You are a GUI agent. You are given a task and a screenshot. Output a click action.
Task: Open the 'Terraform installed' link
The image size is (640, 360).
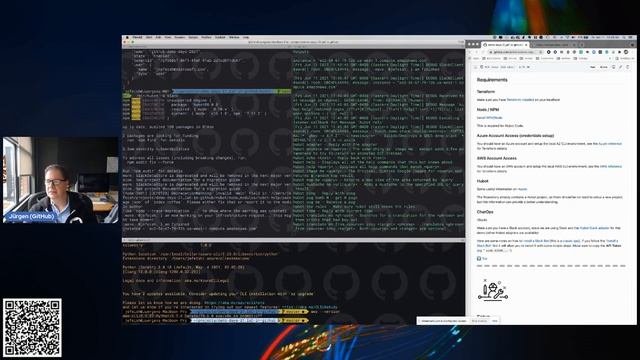coord(520,100)
